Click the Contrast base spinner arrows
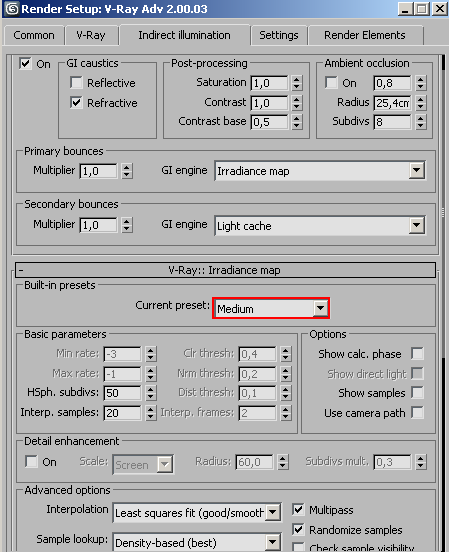449x552 pixels. coord(297,122)
